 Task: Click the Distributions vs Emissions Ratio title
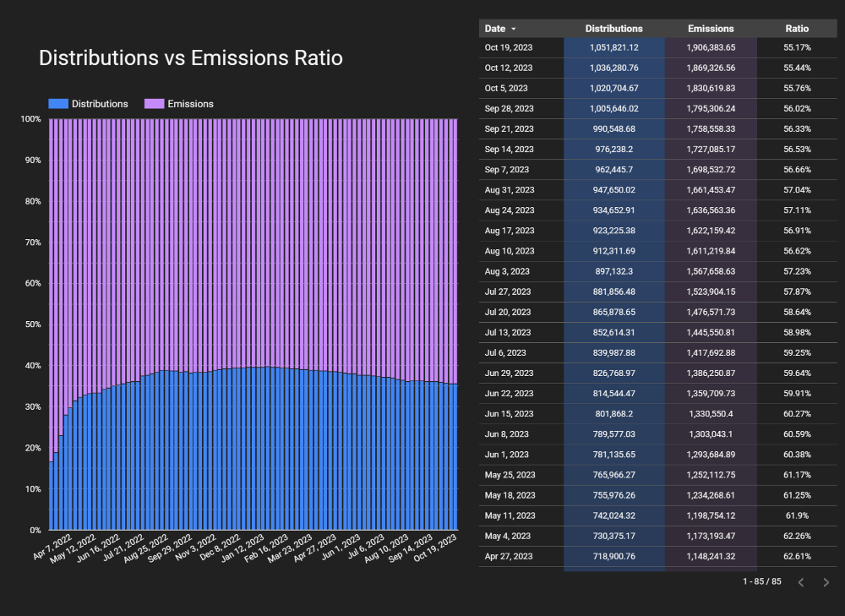(191, 58)
